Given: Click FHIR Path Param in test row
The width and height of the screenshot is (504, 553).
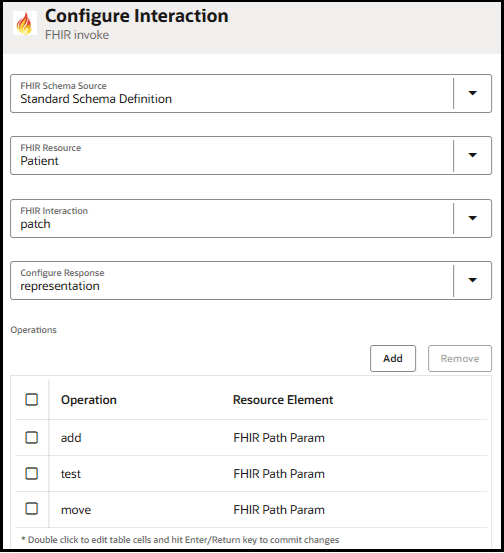Looking at the screenshot, I should pos(279,474).
